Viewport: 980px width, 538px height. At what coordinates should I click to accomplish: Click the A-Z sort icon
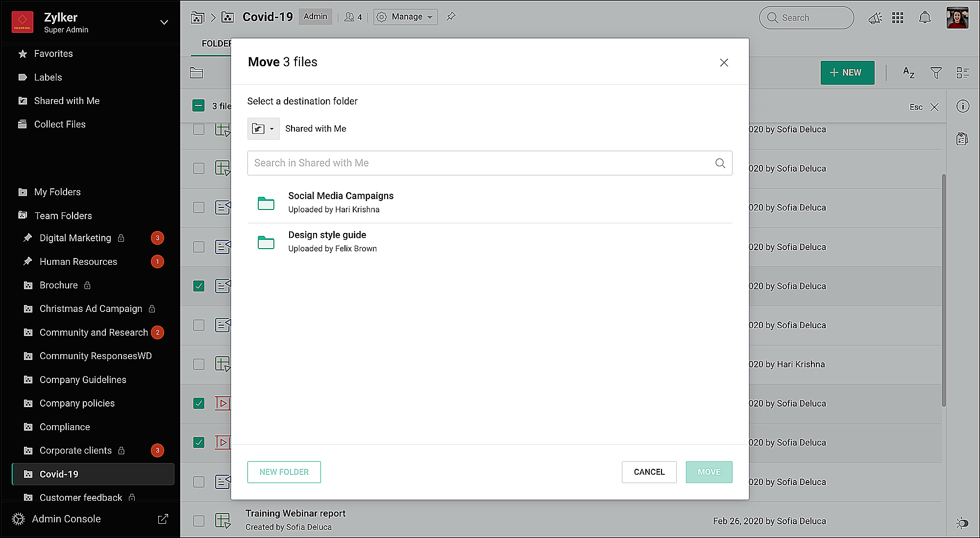[909, 73]
